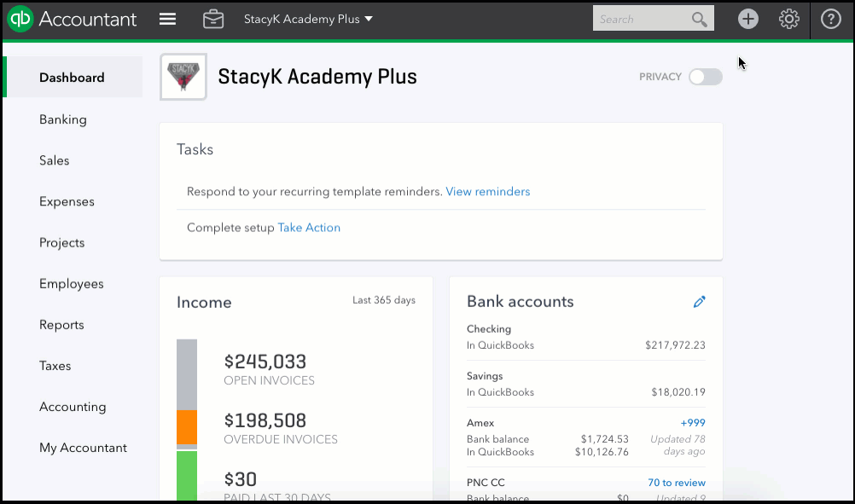855x504 pixels.
Task: Open the Last 365 days period selector
Action: [383, 300]
